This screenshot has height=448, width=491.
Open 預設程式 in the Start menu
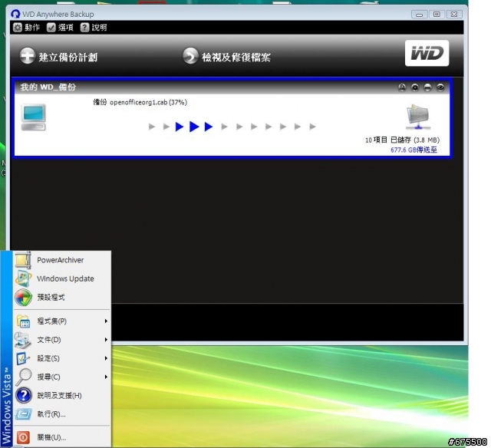tap(62, 297)
